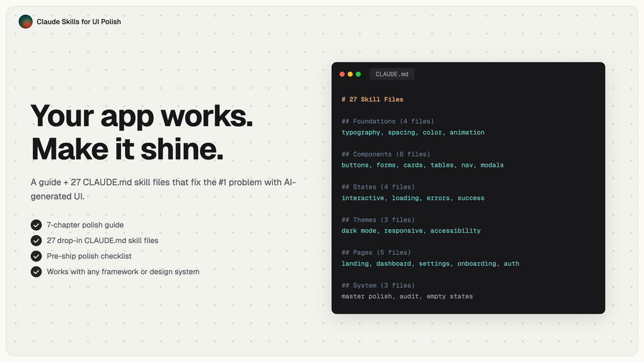The image size is (644, 362).
Task: Click the '# 27 Skill Files' heading
Action: click(372, 99)
